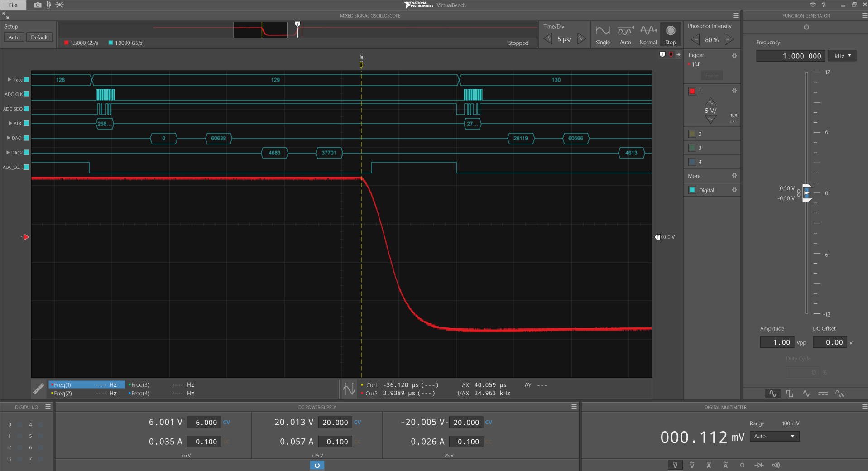Open the File menu
The height and width of the screenshot is (471, 868).
coord(14,5)
